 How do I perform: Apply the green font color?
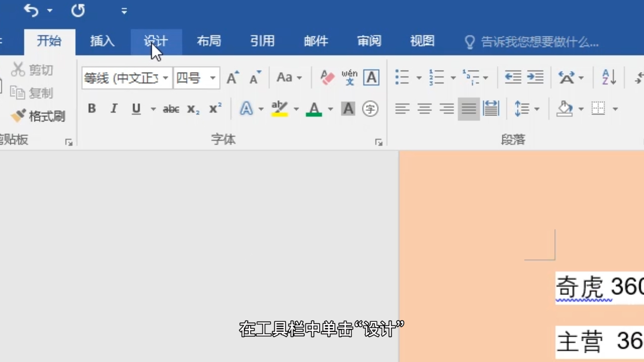coord(314,109)
